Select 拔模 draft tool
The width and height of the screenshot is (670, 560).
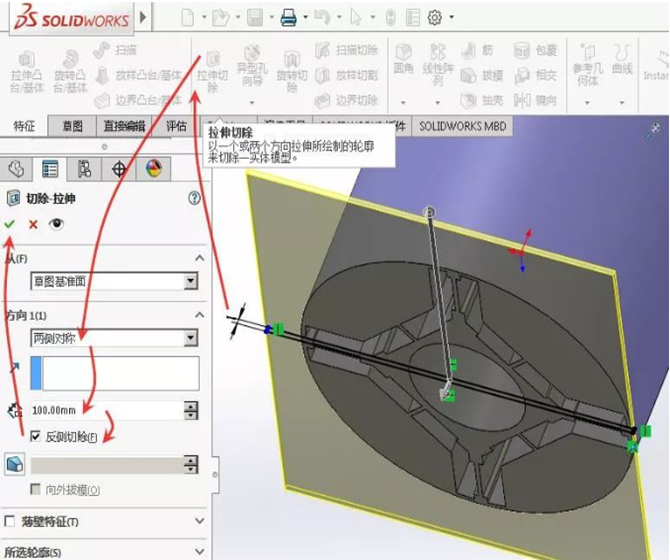coord(482,76)
